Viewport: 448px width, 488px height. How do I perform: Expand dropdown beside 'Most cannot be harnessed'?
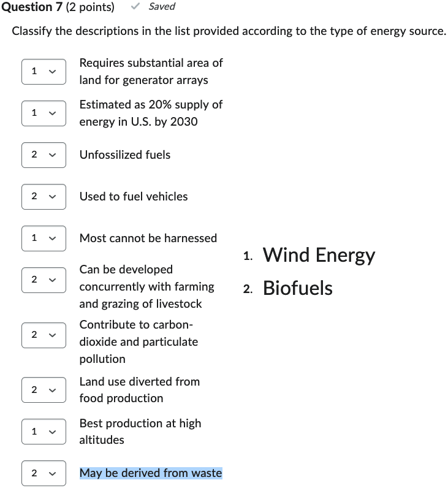[44, 238]
